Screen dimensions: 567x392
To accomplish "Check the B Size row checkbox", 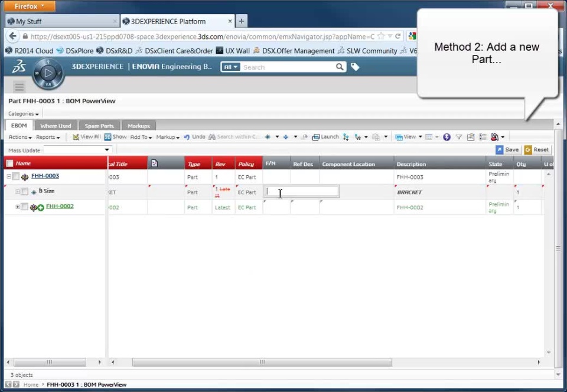I will click(x=24, y=191).
